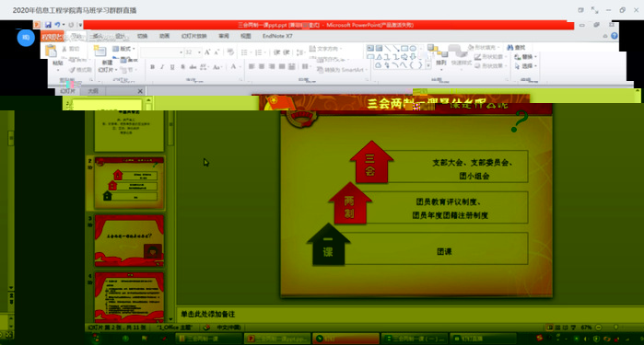Open the font size dropdown
The height and width of the screenshot is (345, 644).
[199, 52]
